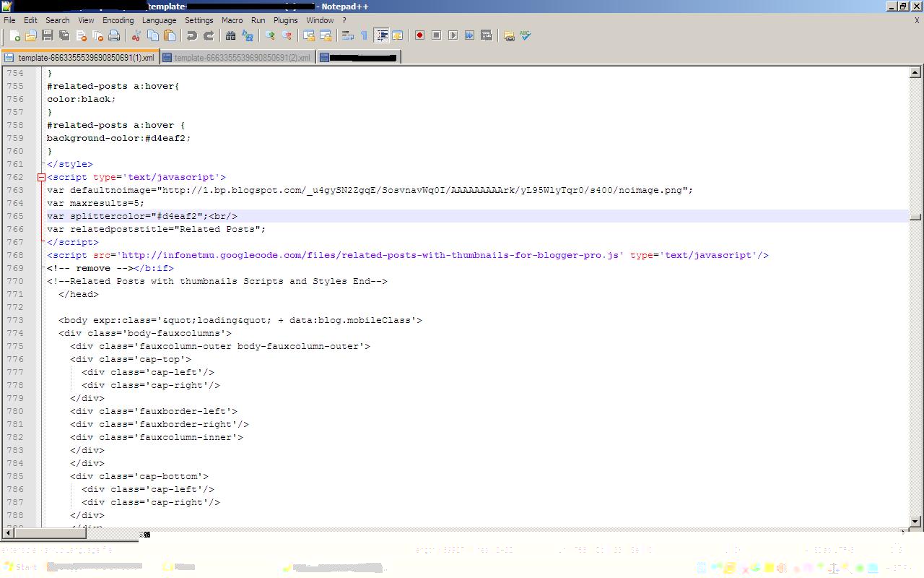This screenshot has height=578, width=924.
Task: Select the template-6663355539690850691(1).xml tab
Action: coord(80,57)
